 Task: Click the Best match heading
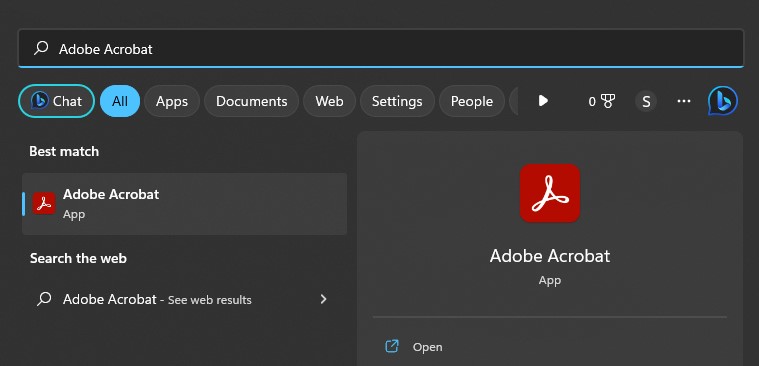(64, 152)
